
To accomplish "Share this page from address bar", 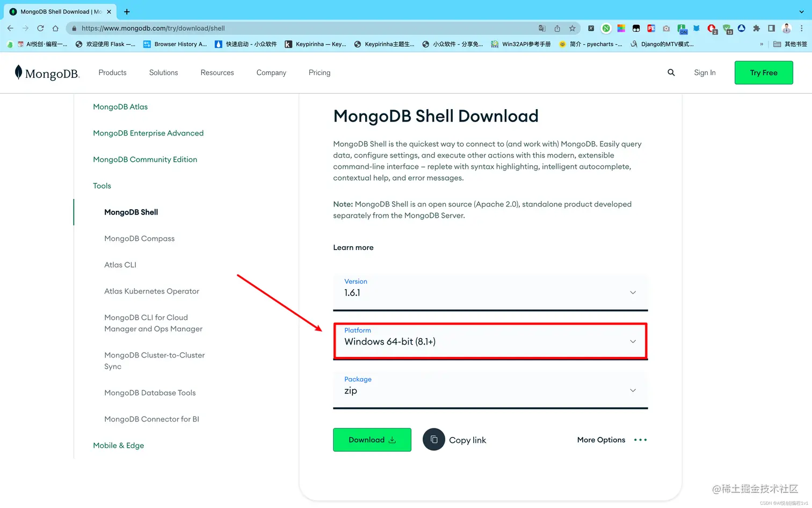I will 557,28.
